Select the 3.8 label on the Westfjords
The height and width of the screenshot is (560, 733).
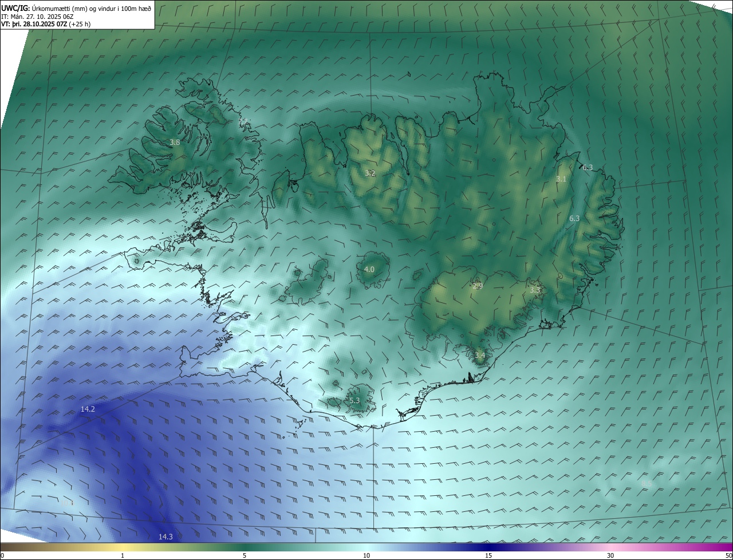tap(175, 143)
